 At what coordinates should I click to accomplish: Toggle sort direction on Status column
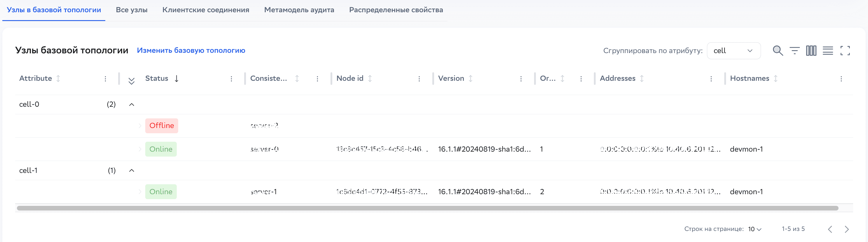tap(176, 78)
